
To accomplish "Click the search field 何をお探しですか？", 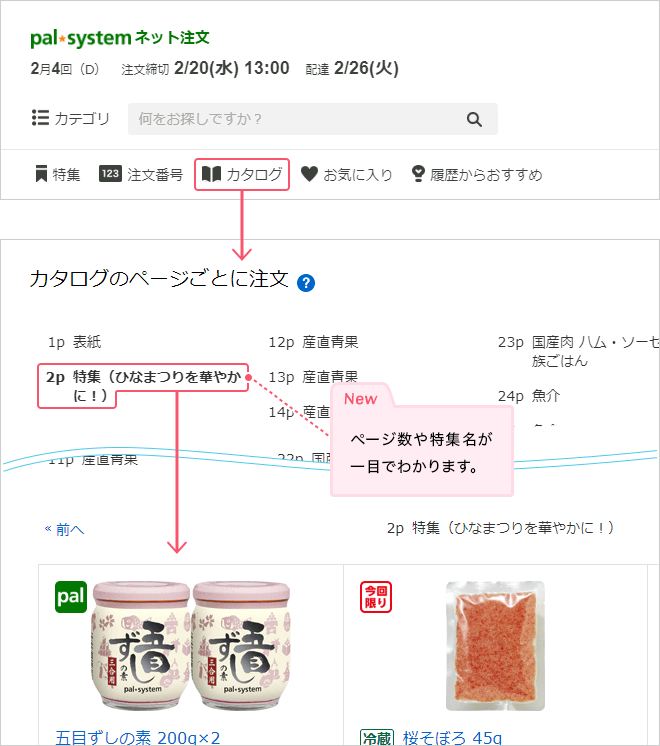I will (x=313, y=119).
